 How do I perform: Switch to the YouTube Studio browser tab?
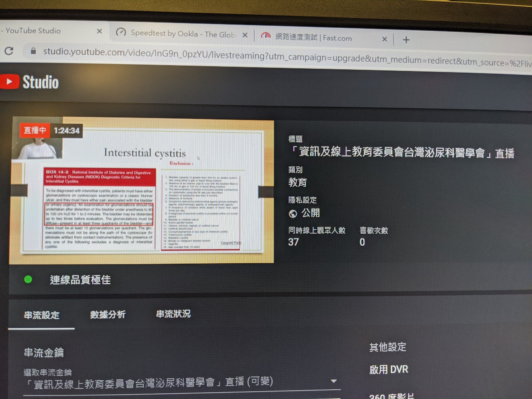(53, 31)
